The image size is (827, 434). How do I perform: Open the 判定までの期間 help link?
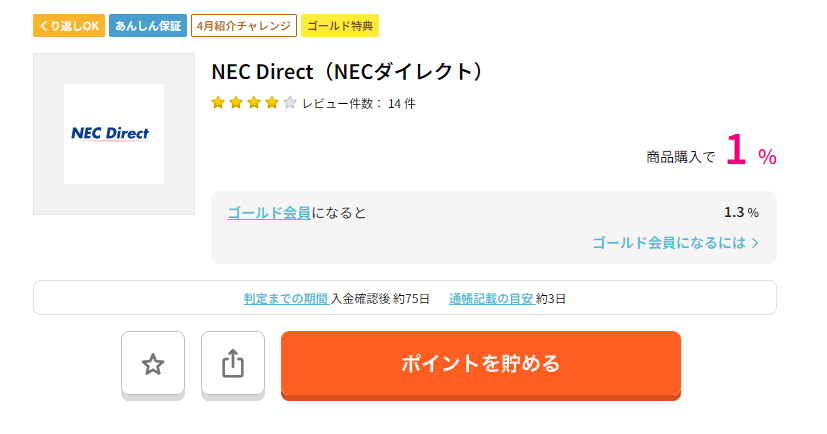(286, 299)
